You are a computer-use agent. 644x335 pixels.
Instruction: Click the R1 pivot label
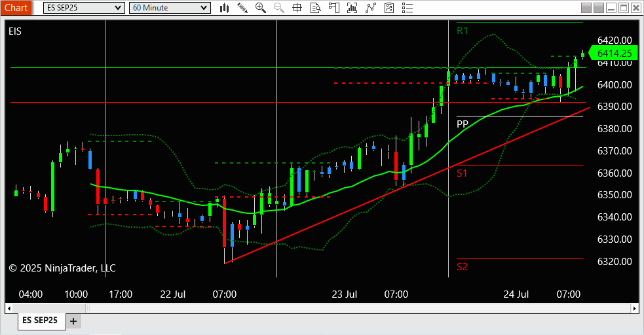462,30
